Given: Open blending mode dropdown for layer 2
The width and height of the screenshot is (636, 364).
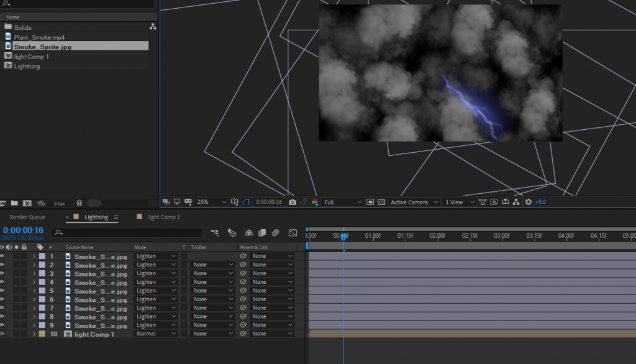Looking at the screenshot, I should coord(156,265).
